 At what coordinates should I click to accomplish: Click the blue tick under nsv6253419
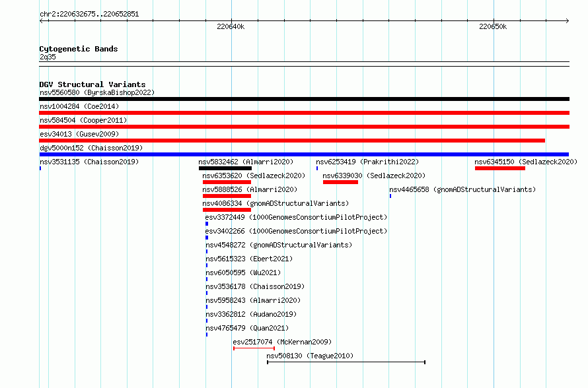click(x=317, y=168)
